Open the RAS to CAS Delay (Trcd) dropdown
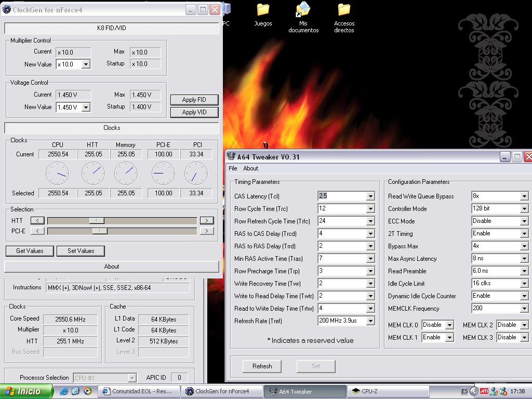 (370, 234)
